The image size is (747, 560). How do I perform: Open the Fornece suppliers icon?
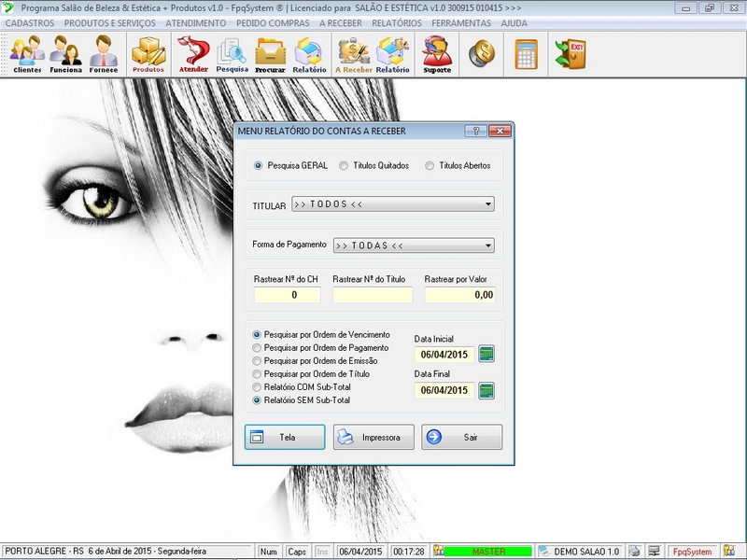coord(104,54)
